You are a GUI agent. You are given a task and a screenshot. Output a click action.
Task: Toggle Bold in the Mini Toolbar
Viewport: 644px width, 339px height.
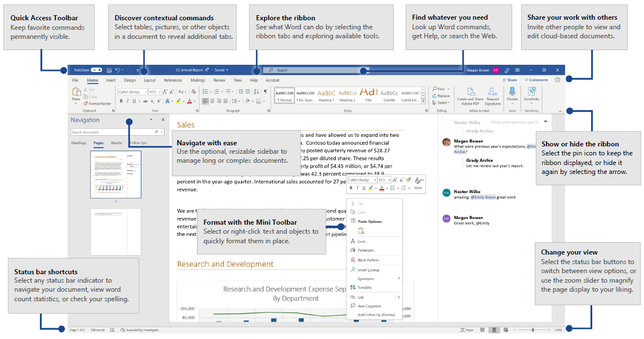(351, 188)
